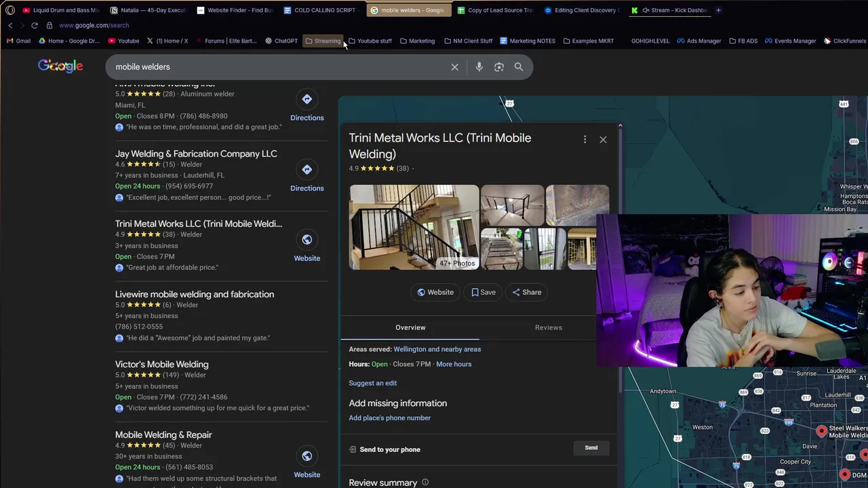Viewport: 868px width, 488px height.
Task: Click Add place's phone number link
Action: click(x=389, y=418)
